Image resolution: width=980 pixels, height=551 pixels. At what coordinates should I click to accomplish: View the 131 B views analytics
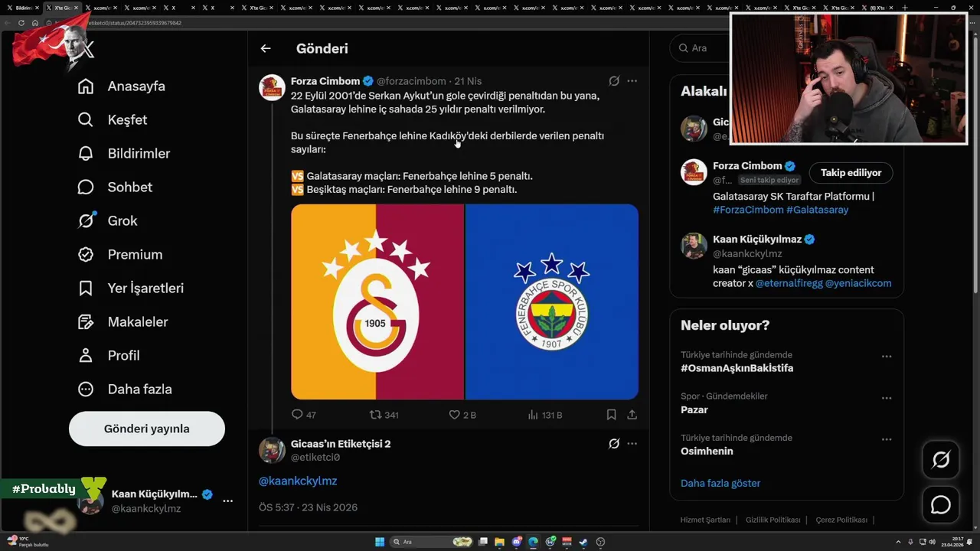tap(545, 415)
